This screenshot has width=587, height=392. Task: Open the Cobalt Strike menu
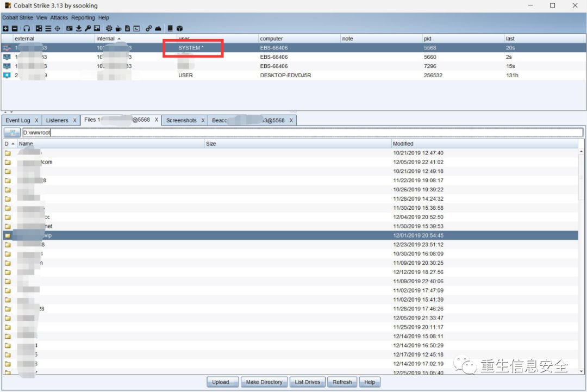tap(17, 17)
